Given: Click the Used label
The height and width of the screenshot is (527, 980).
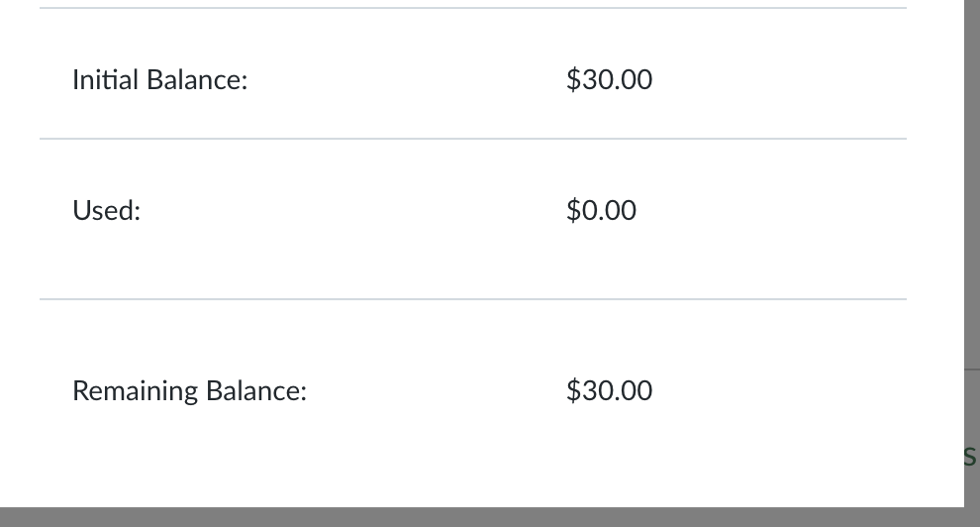Looking at the screenshot, I should 106,210.
